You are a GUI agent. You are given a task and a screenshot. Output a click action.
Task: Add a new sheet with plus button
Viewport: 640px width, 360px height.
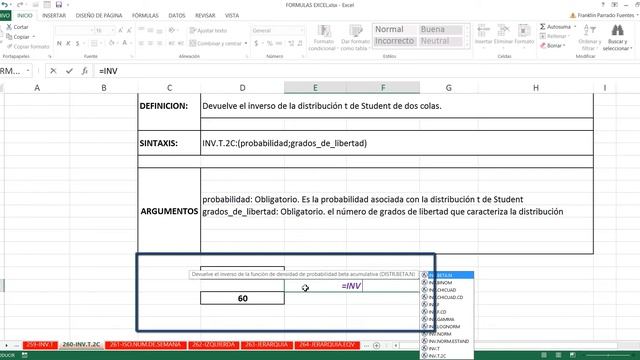tap(376, 346)
